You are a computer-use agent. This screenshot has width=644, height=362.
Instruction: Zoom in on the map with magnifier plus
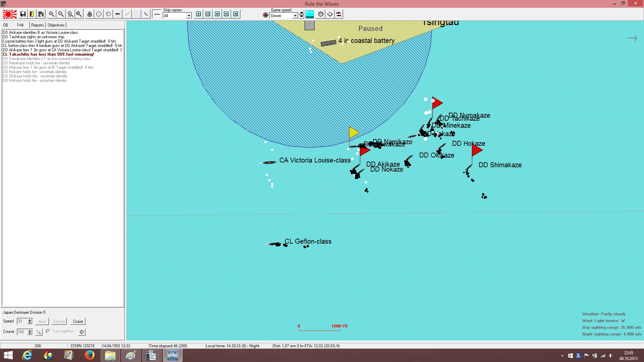tap(51, 14)
